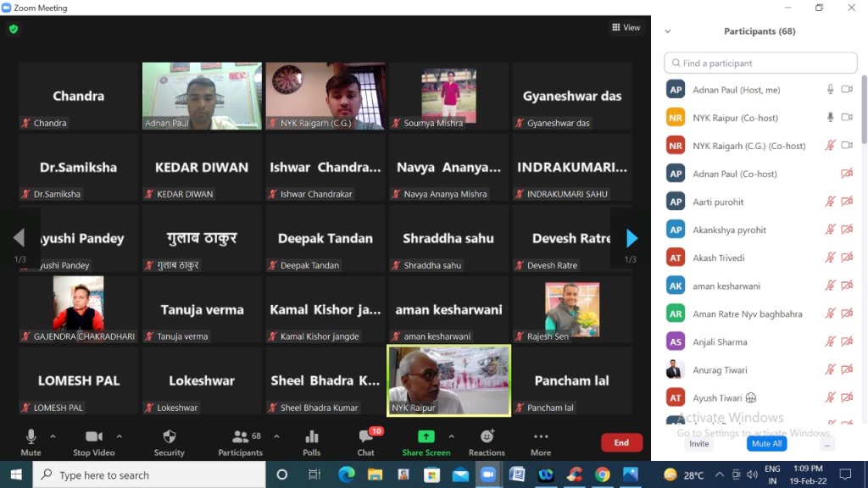Click the Security shield icon

click(169, 437)
